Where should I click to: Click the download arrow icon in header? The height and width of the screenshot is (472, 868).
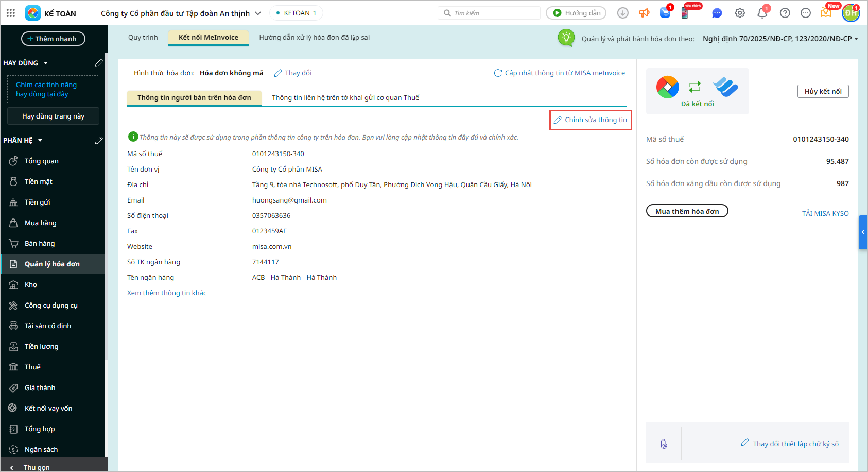(623, 13)
